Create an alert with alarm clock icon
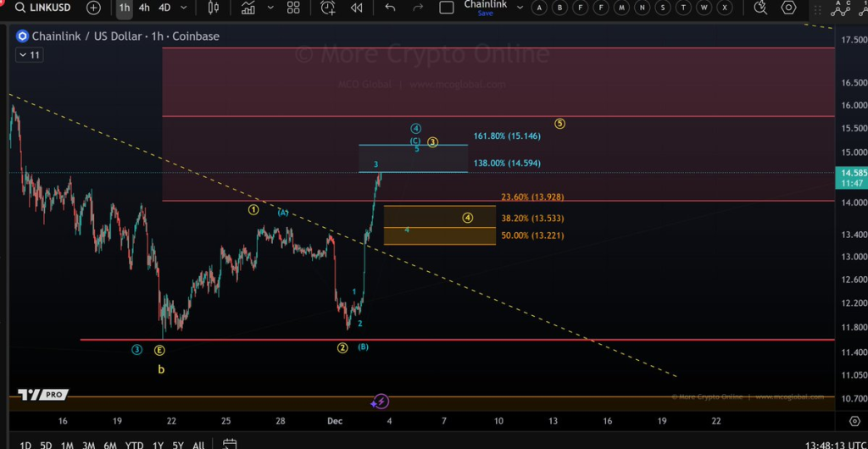The width and height of the screenshot is (868, 449). [x=328, y=8]
